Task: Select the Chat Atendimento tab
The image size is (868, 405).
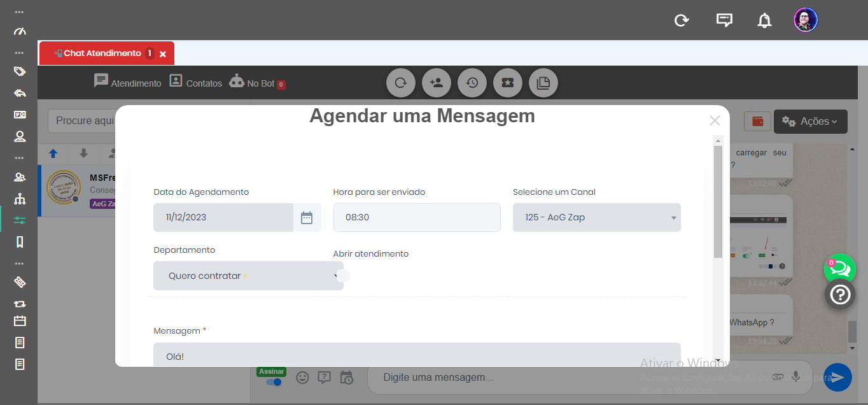Action: tap(102, 53)
